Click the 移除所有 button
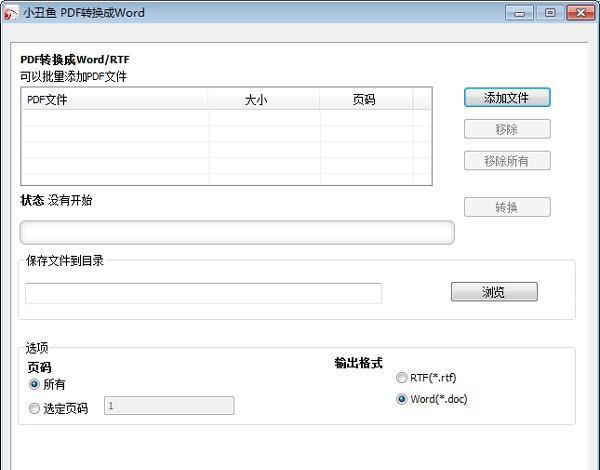 [x=507, y=161]
